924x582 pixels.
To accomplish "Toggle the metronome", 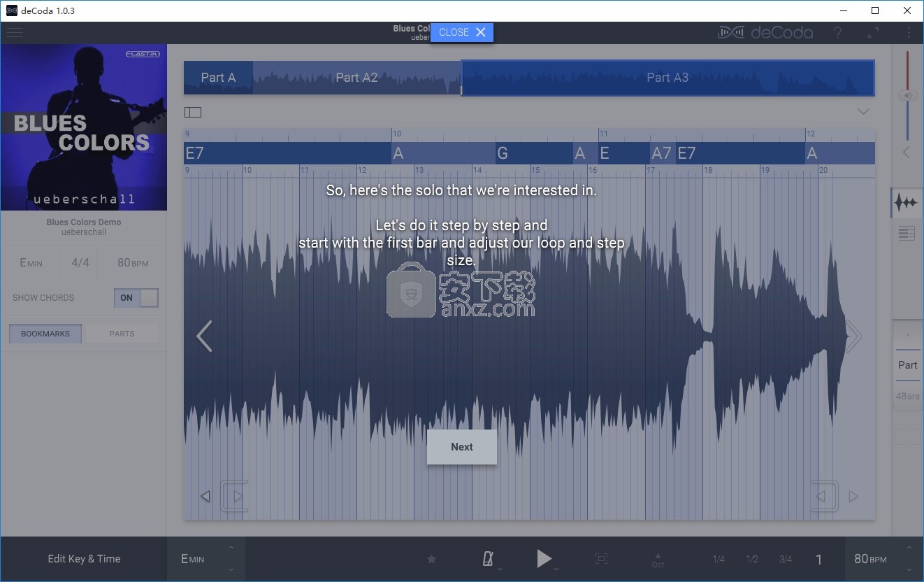I will tap(488, 558).
